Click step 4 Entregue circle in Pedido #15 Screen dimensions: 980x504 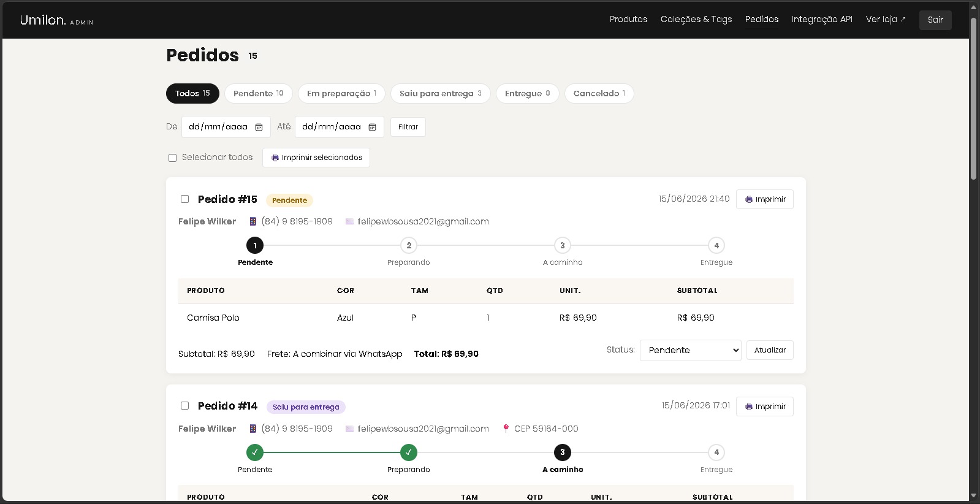point(716,245)
